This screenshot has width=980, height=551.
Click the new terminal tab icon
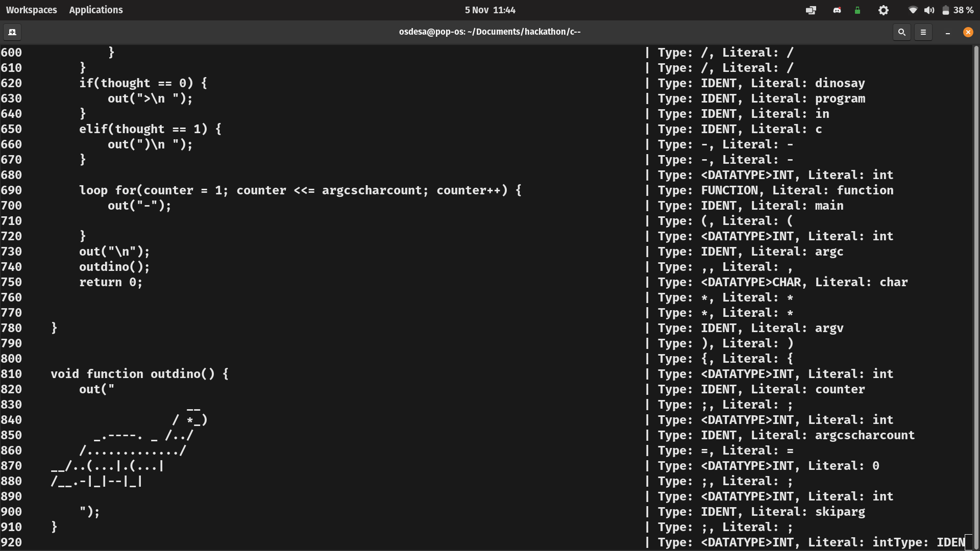(x=12, y=32)
